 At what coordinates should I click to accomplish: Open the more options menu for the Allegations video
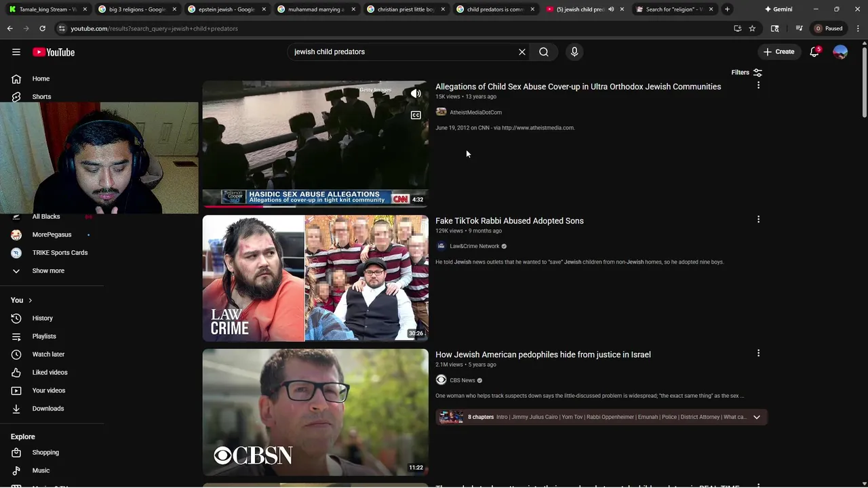[x=758, y=85]
